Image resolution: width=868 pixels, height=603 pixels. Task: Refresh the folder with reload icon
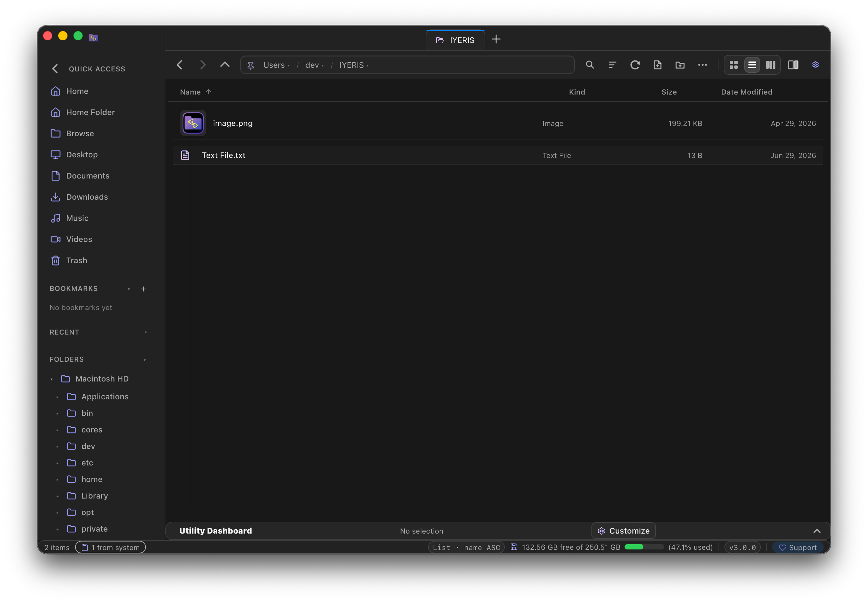(635, 65)
